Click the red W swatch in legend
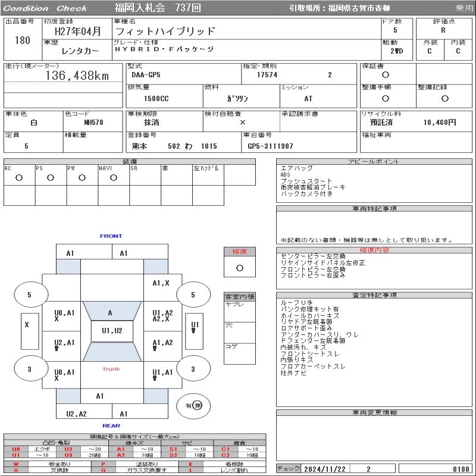476x476 pixels. click(16, 464)
